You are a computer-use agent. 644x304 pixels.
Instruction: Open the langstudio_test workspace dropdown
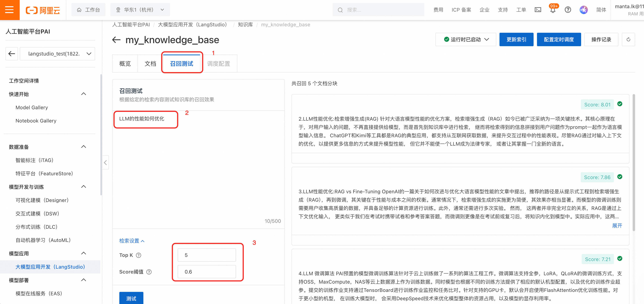tap(57, 54)
